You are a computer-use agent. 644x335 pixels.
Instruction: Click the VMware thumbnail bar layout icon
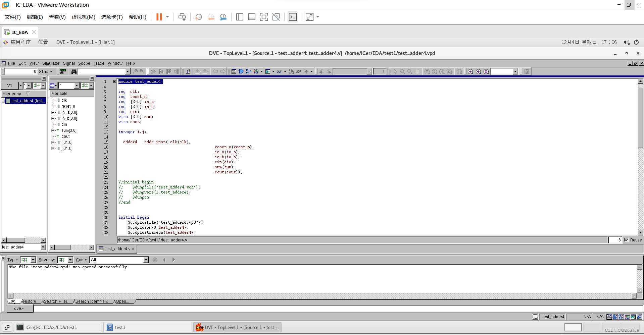(x=252, y=17)
